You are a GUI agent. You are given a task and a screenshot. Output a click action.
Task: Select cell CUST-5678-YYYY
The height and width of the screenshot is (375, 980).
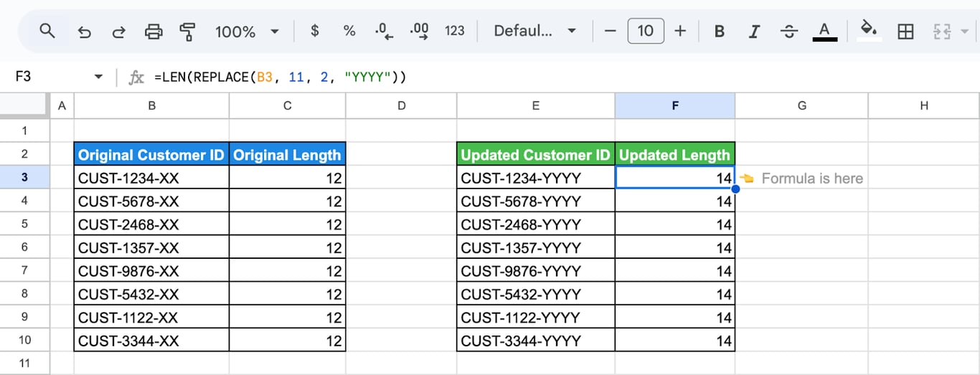point(536,201)
